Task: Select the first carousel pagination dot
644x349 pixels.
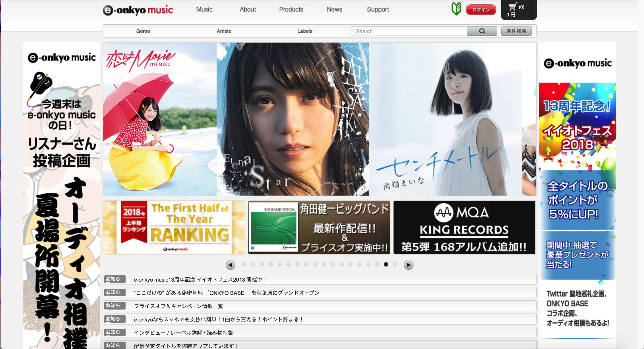Action: 244,264
